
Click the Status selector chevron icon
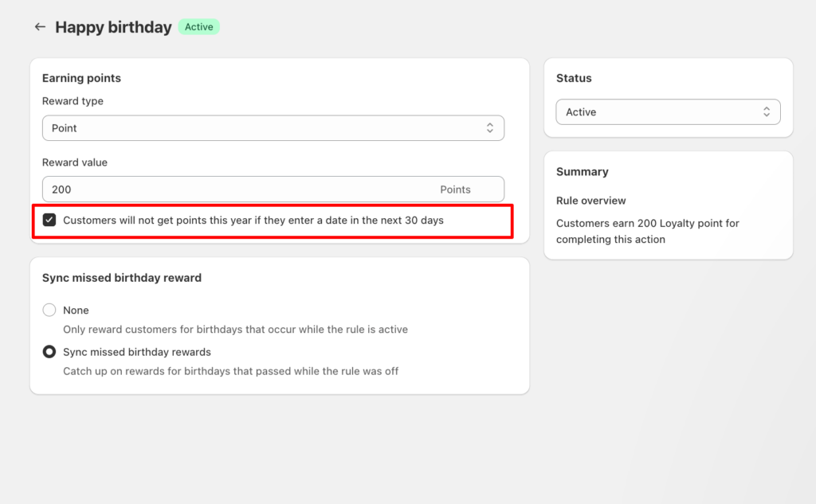767,112
